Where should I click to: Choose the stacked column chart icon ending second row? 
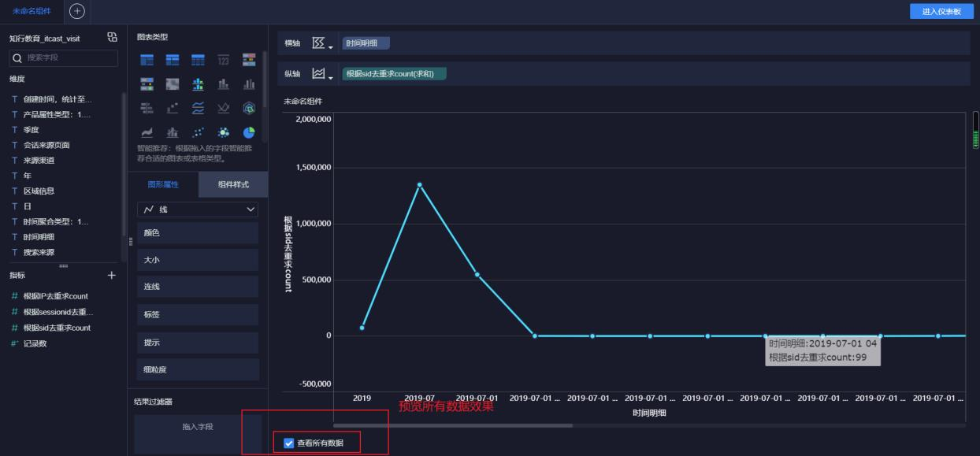point(249,83)
